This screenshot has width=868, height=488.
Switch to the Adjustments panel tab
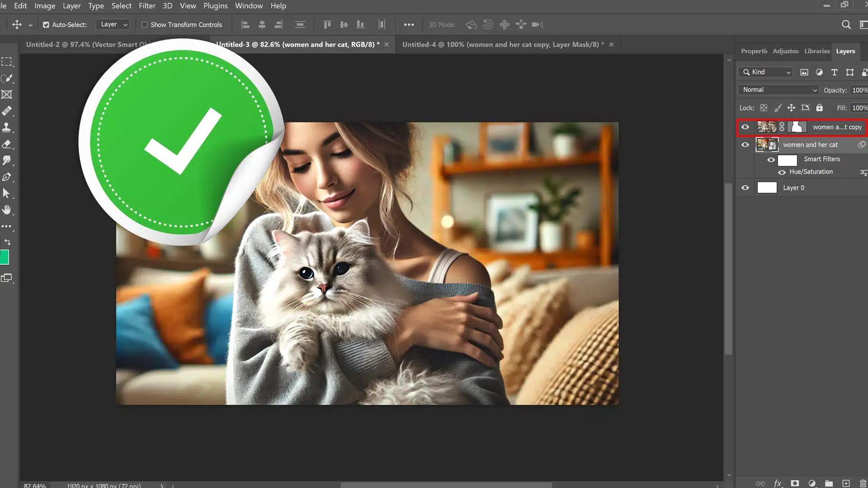click(786, 51)
